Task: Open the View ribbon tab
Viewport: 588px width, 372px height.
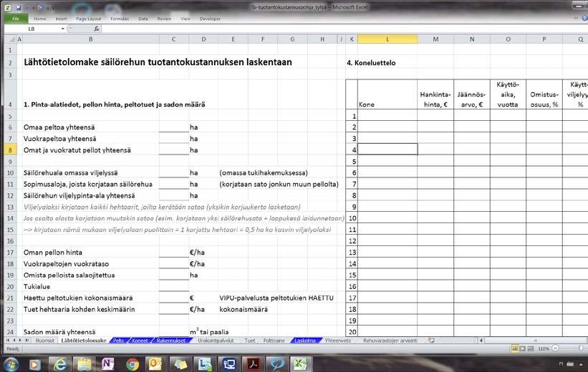Action: (185, 19)
